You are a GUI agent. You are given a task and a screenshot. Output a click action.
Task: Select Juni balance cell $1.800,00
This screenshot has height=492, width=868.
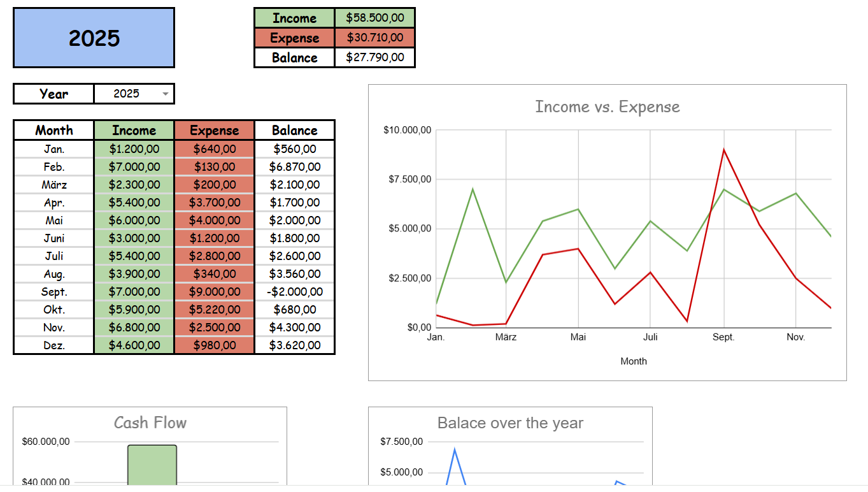pyautogui.click(x=294, y=238)
